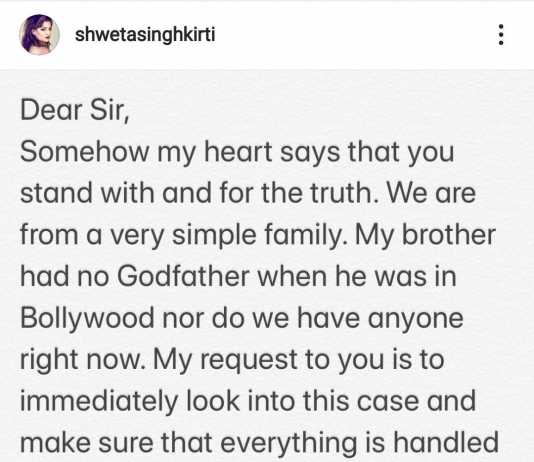
Task: Click the word "Godfather" line's "when he was in"
Action: pyautogui.click(x=357, y=276)
